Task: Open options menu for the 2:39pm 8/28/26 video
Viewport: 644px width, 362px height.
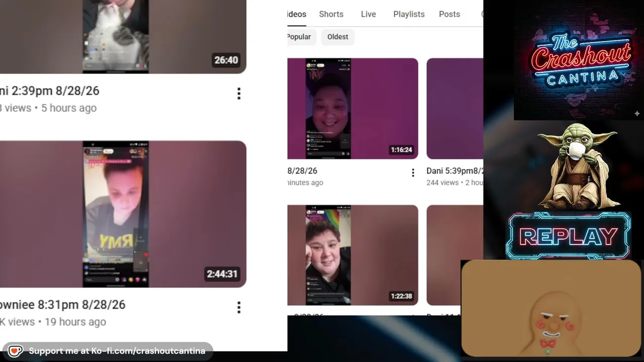Action: pos(238,94)
